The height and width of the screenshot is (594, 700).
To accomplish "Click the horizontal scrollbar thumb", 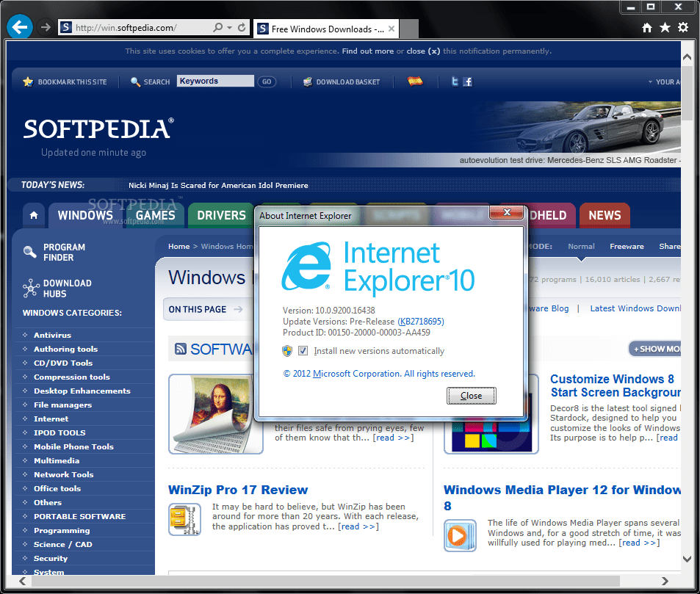I will point(325,581).
